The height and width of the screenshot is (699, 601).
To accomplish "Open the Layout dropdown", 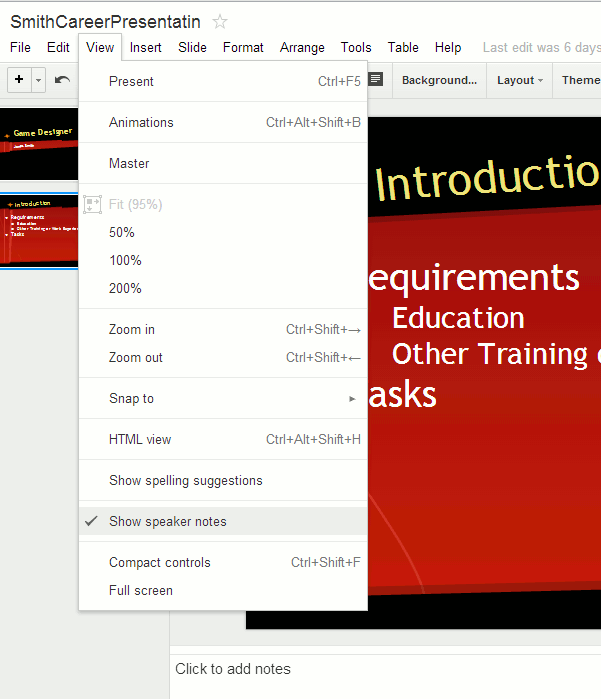I will (x=519, y=80).
